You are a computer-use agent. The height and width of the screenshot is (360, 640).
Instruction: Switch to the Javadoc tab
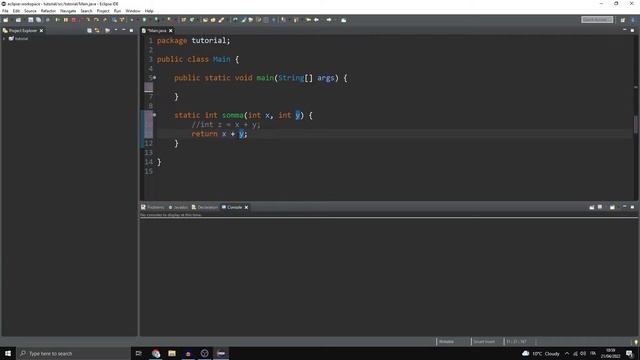[x=178, y=207]
